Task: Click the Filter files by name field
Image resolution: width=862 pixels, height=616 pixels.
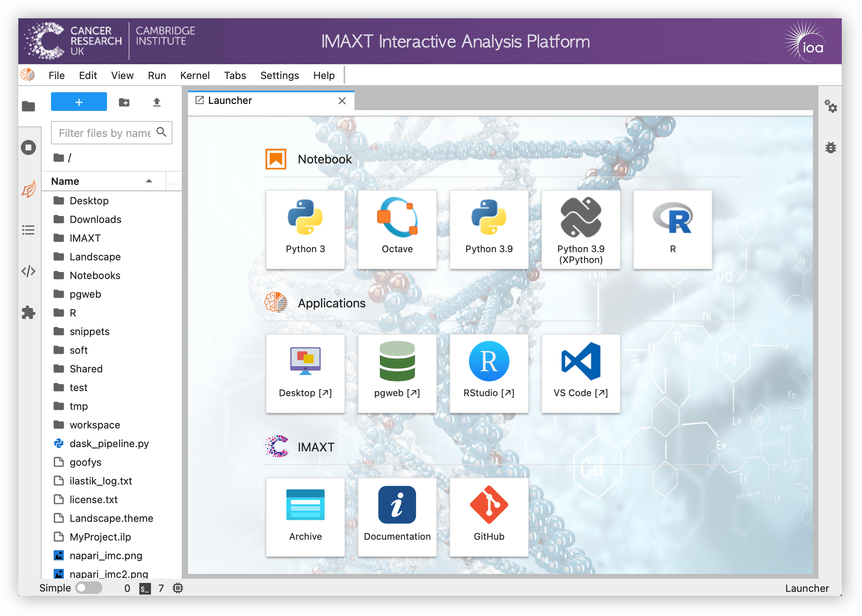Action: (x=105, y=133)
